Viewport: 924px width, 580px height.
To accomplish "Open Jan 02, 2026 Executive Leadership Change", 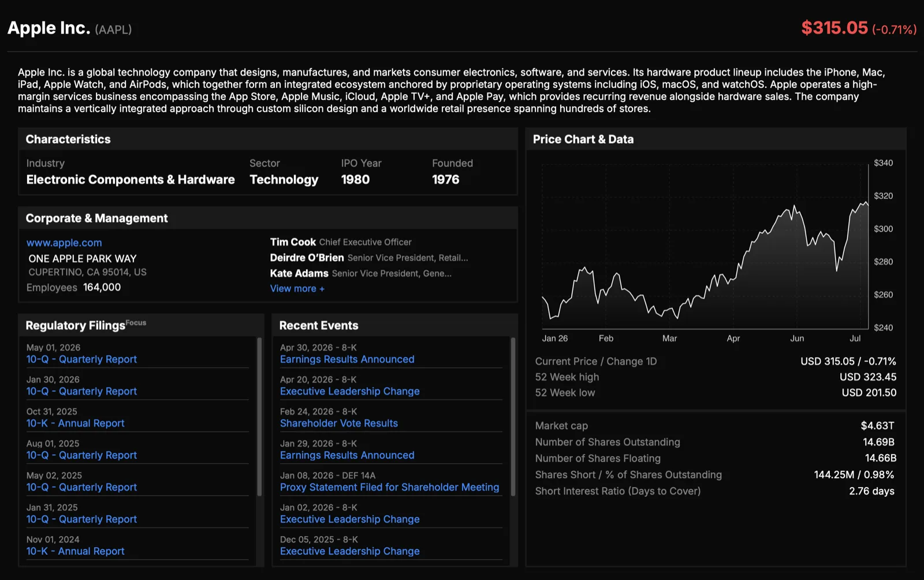I will coord(349,519).
